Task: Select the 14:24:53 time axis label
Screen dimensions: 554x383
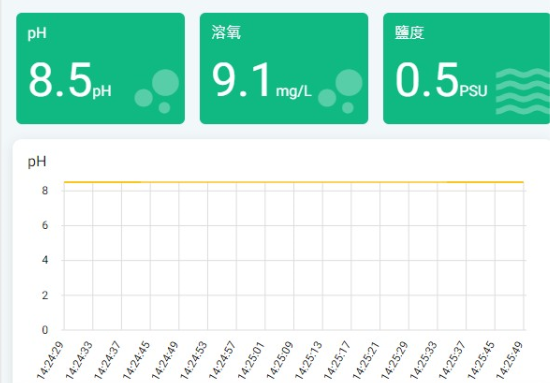Action: [194, 360]
